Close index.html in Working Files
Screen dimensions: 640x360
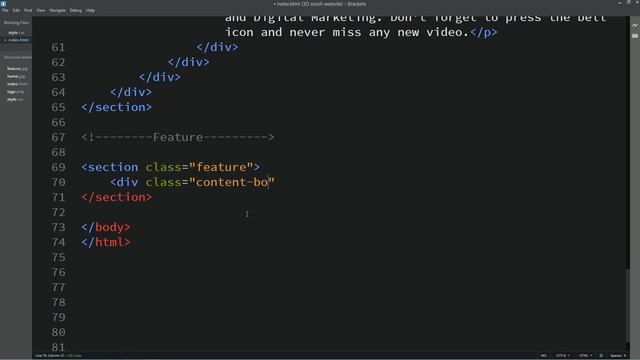pos(5,40)
